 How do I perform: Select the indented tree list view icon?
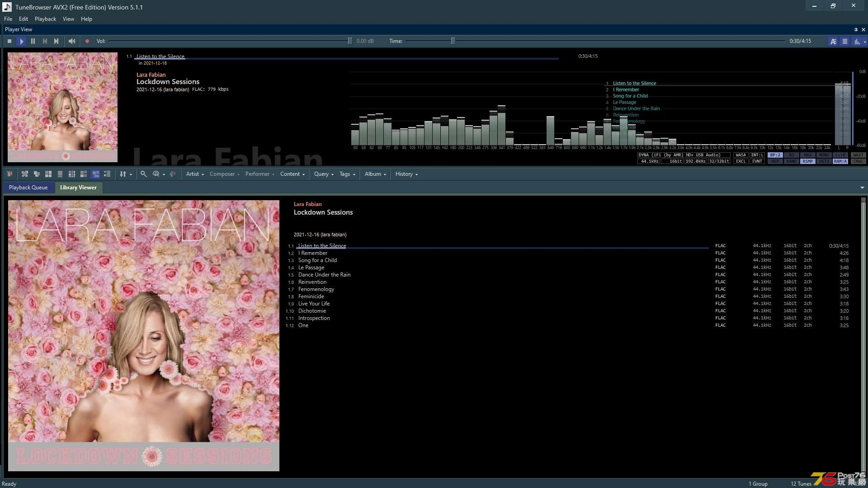click(x=107, y=174)
